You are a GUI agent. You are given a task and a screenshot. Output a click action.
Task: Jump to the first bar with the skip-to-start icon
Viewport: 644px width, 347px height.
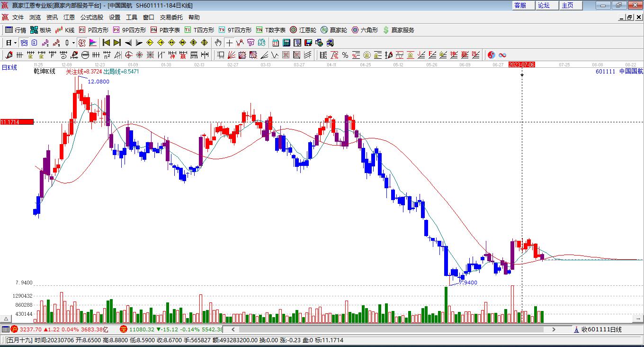tap(107, 43)
